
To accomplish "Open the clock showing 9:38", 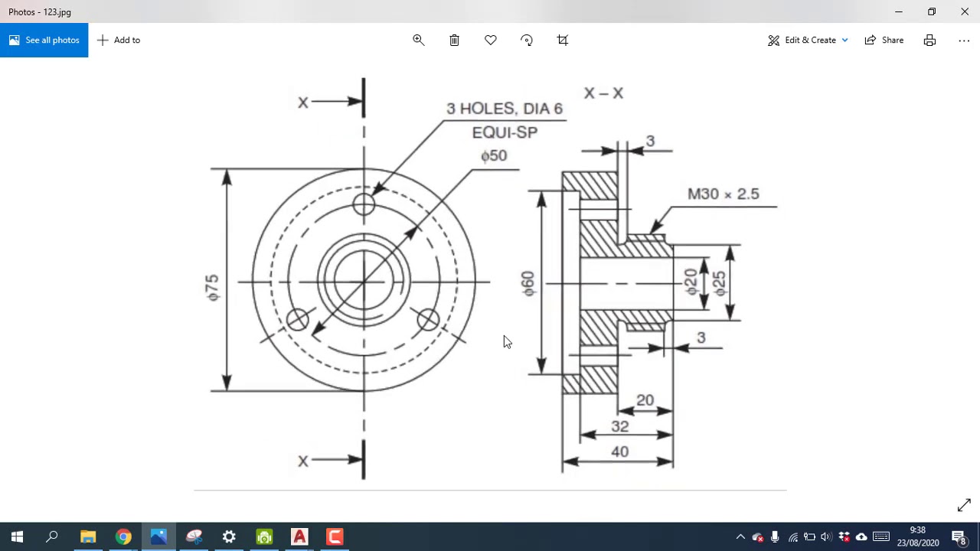I will point(917,536).
